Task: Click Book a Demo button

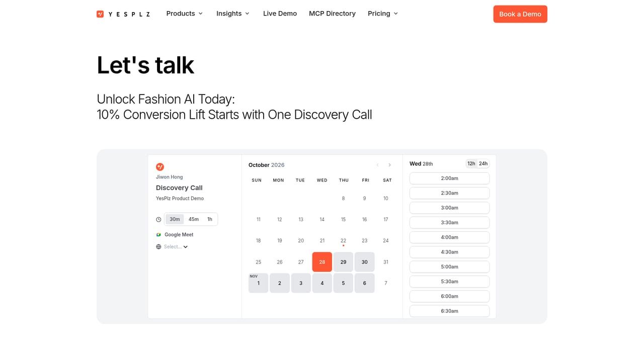Action: click(x=520, y=14)
